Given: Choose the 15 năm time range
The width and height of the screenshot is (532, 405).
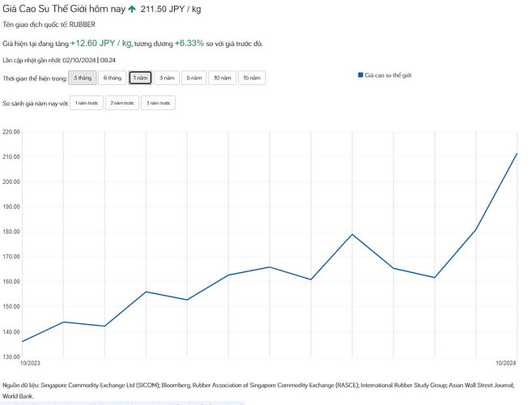Looking at the screenshot, I should point(252,78).
